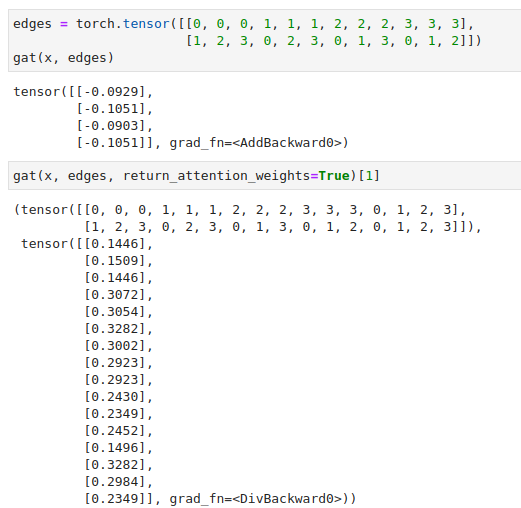Image resolution: width=521 pixels, height=508 pixels.
Task: Click attention weight 0.3002
Action: coord(115,346)
